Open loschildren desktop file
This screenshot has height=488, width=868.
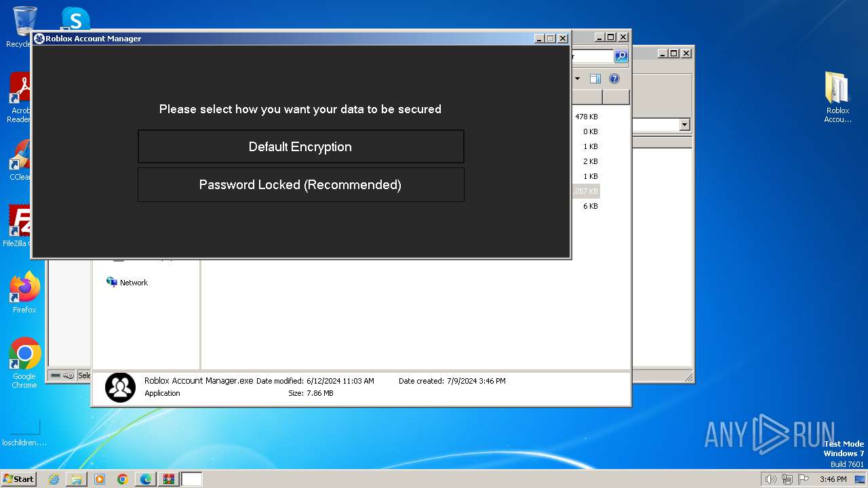(x=24, y=433)
